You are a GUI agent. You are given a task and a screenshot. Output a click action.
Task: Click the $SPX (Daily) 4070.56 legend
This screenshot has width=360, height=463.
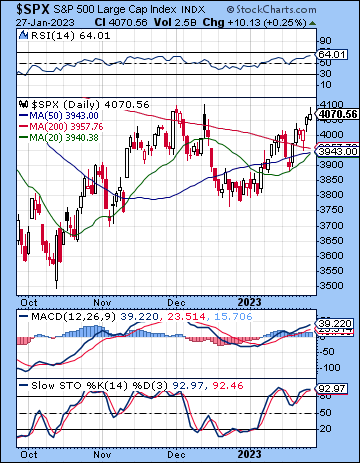click(x=90, y=105)
